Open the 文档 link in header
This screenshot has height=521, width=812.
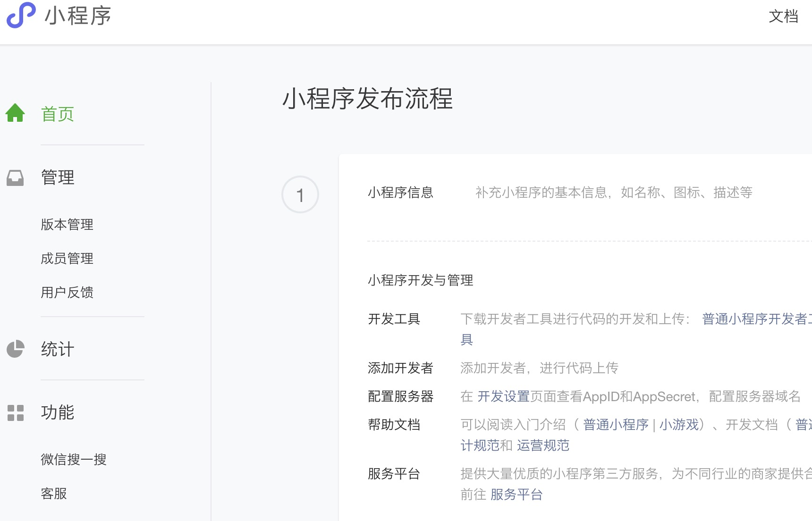pyautogui.click(x=783, y=16)
